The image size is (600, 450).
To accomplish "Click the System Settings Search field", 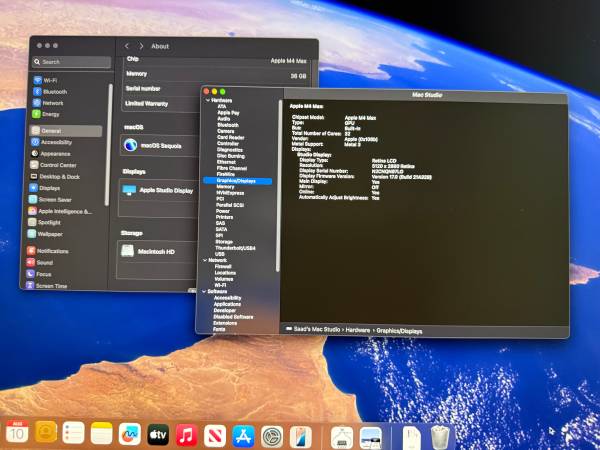I will point(72,62).
